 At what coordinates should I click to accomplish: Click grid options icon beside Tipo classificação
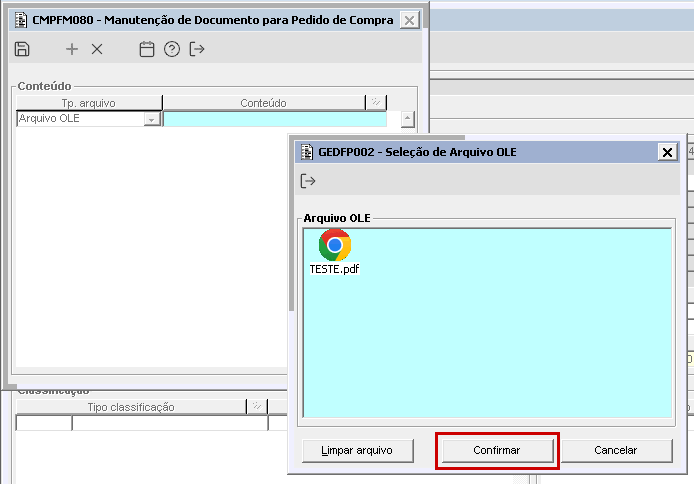click(257, 407)
